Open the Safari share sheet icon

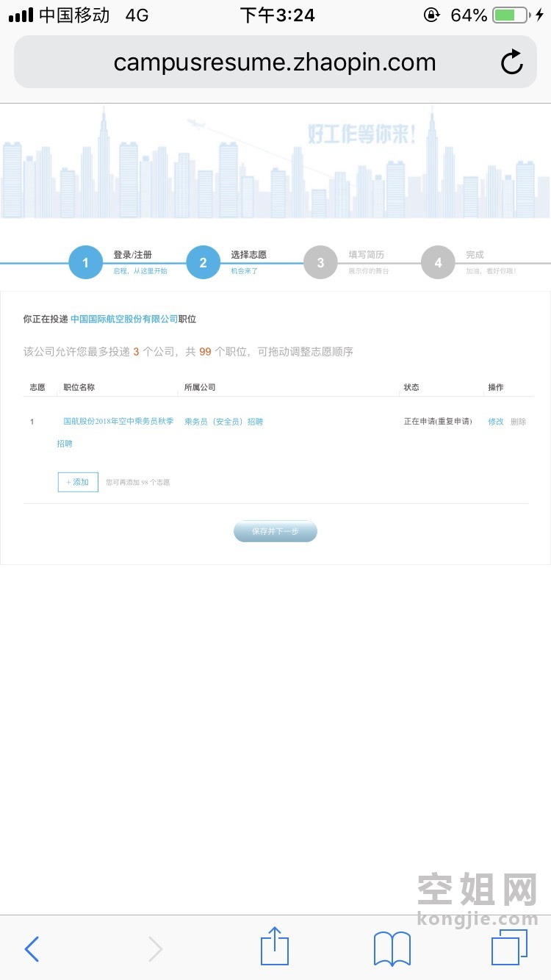point(275,946)
